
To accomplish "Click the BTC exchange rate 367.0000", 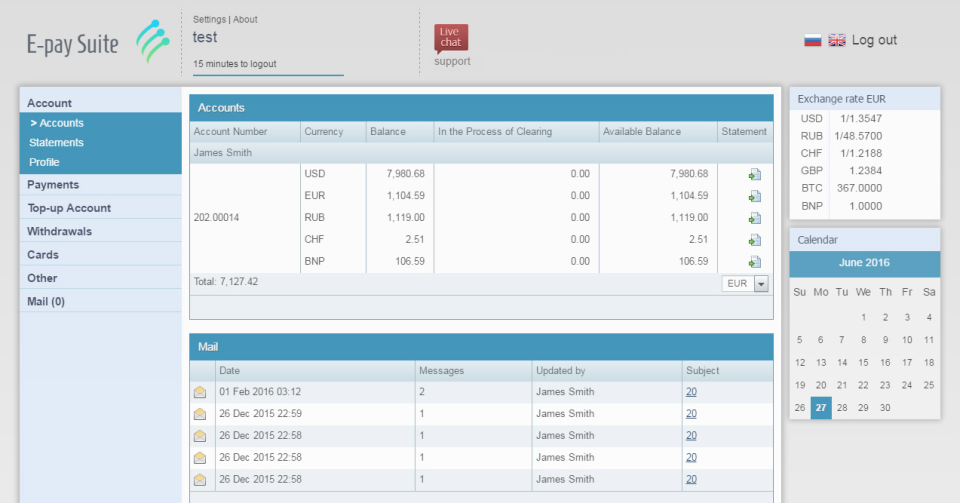I will [x=860, y=188].
